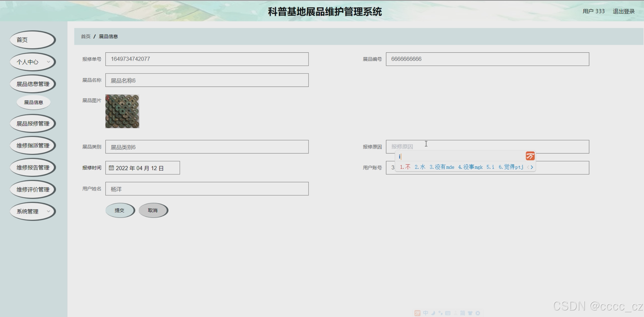Open IME settings gear in bottom toolbar
Screen dimensions: 644x317
478,313
